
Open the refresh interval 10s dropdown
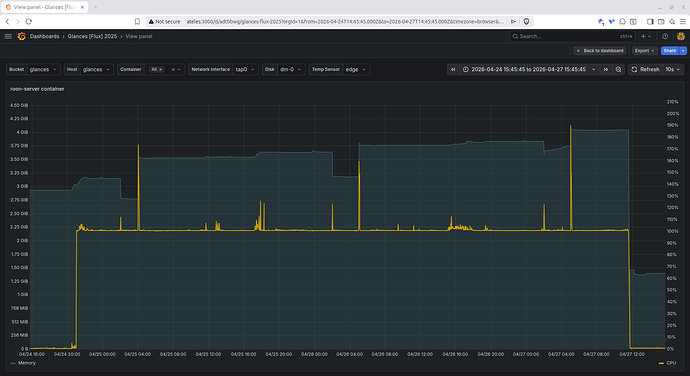tap(673, 70)
